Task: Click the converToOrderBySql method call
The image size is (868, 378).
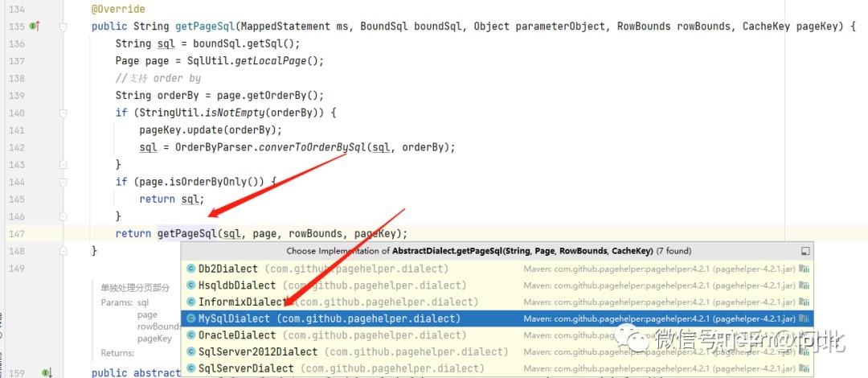Action: click(312, 147)
